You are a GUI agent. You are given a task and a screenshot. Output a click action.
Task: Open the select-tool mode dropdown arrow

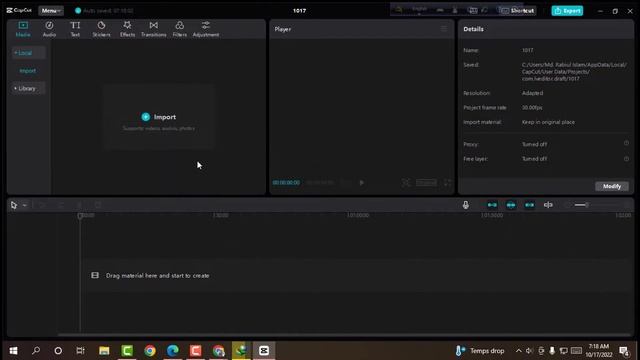pos(24,205)
